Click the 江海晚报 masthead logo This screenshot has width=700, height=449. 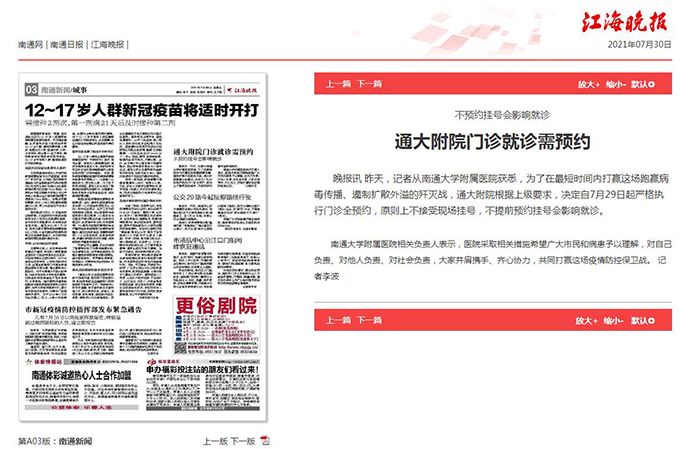(x=626, y=21)
